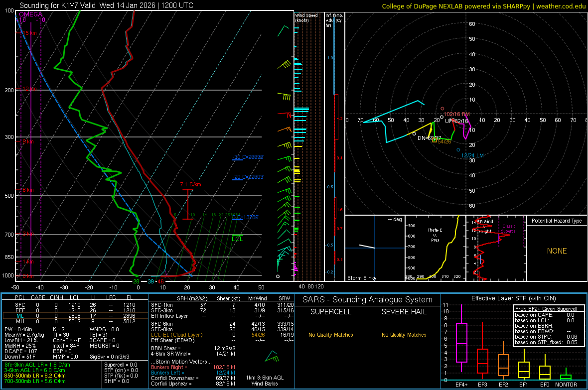
Task: Select the highlighted ML parcel row
Action: coord(75,316)
